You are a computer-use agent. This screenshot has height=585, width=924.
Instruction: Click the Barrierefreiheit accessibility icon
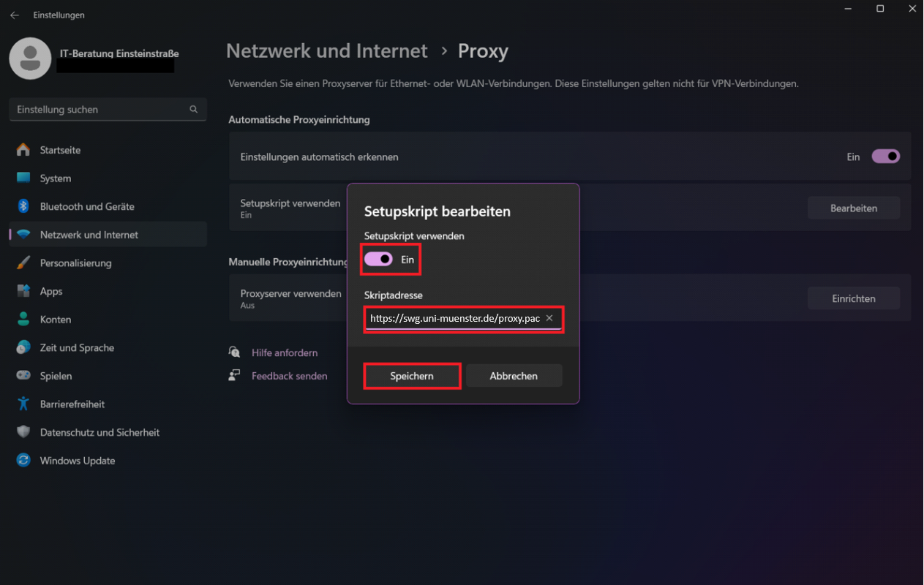[24, 404]
